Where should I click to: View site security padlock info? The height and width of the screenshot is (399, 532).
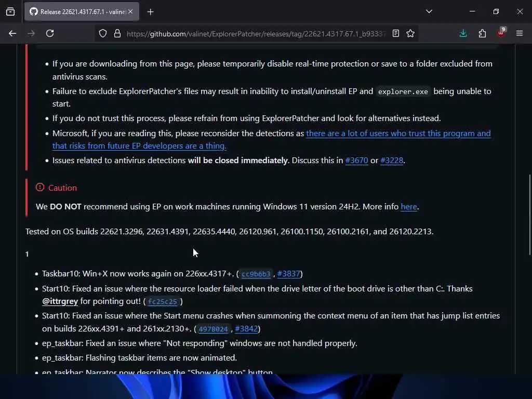click(117, 33)
